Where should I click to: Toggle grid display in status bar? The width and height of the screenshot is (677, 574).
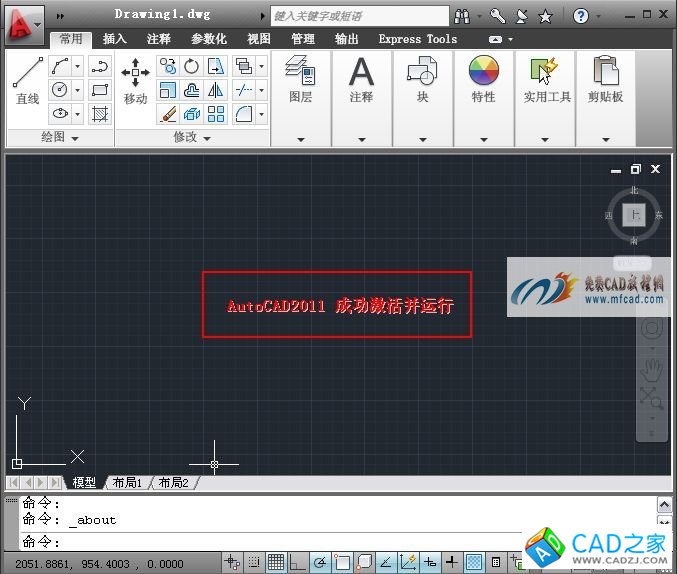pos(275,562)
